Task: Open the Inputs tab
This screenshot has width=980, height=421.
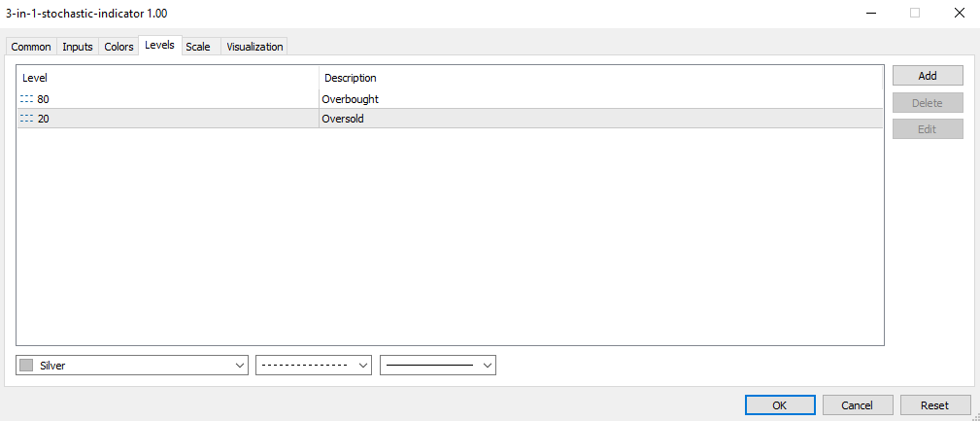Action: coord(78,47)
